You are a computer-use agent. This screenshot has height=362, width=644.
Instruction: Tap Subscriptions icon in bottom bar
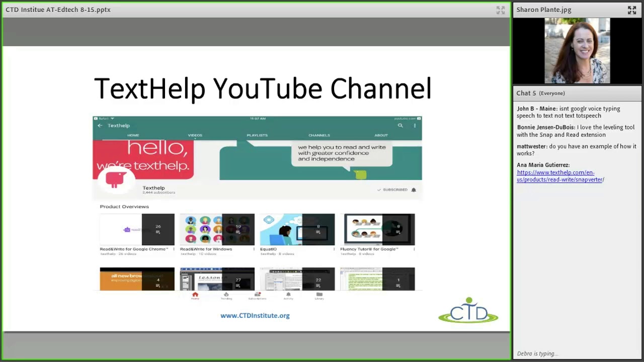click(257, 296)
